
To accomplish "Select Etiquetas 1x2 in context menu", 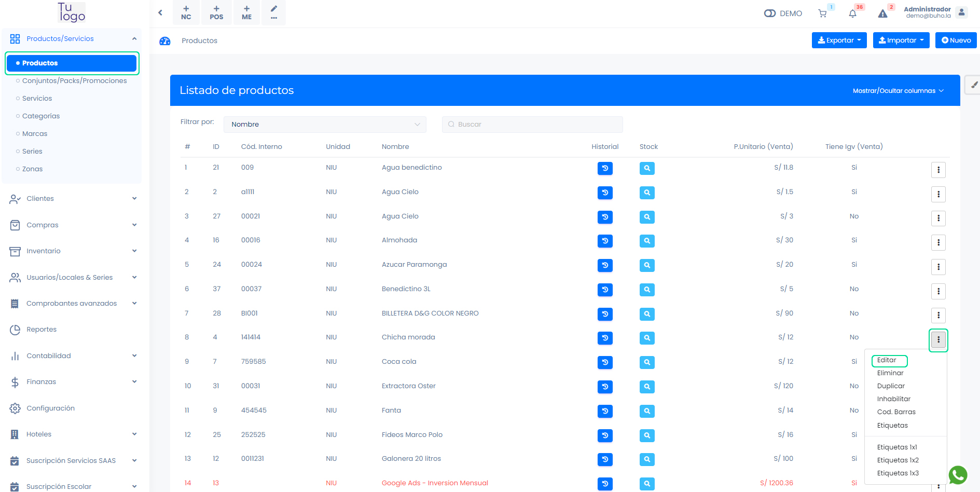I will [x=898, y=460].
